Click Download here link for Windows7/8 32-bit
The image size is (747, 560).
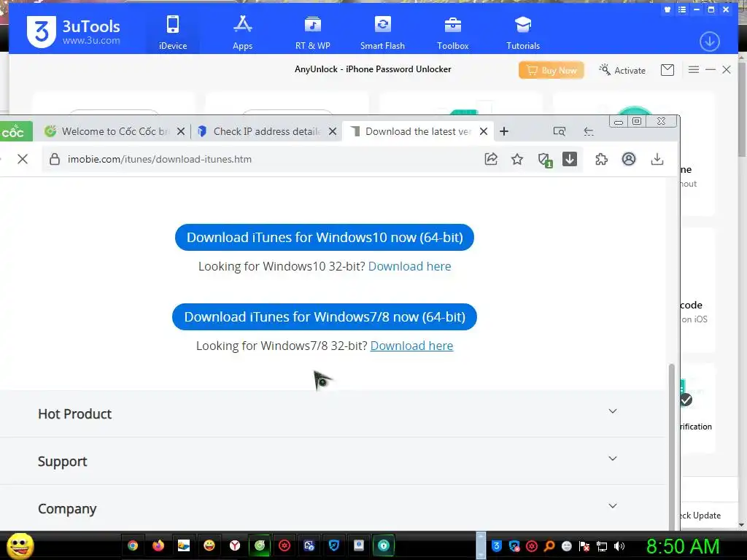pos(411,346)
